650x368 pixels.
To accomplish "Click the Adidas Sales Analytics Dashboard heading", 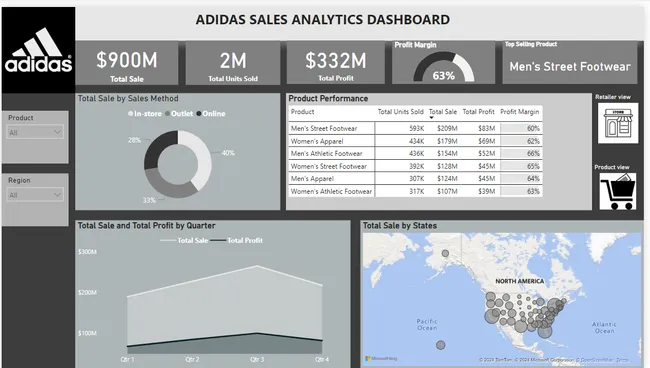I will click(x=323, y=19).
